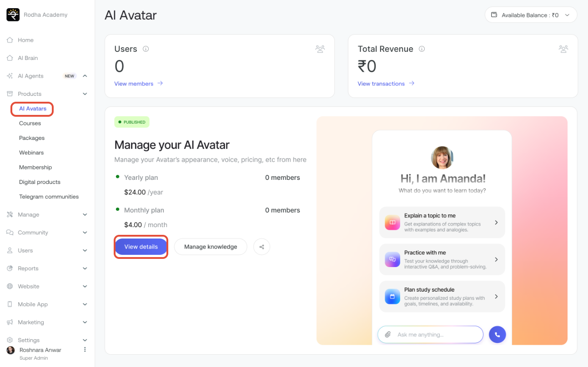This screenshot has width=588, height=367.
Task: Go to AI Brain page
Action: (28, 58)
